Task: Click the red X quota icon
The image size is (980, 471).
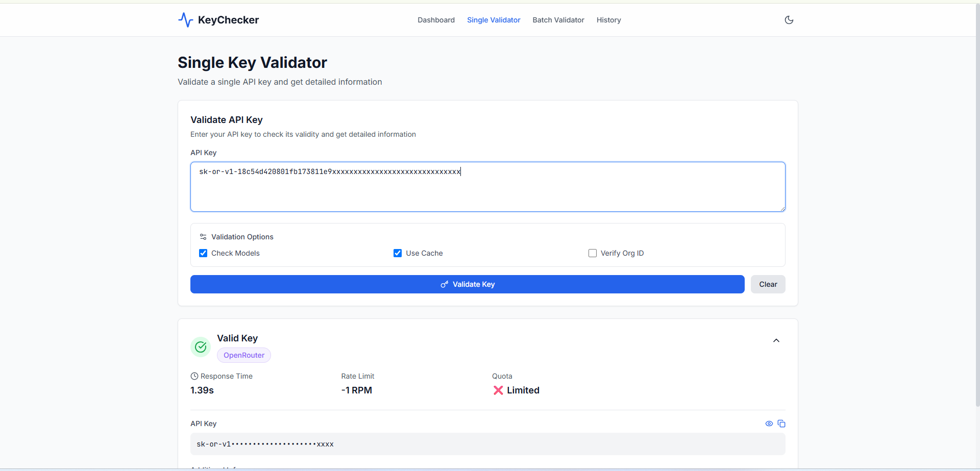Action: click(498, 390)
